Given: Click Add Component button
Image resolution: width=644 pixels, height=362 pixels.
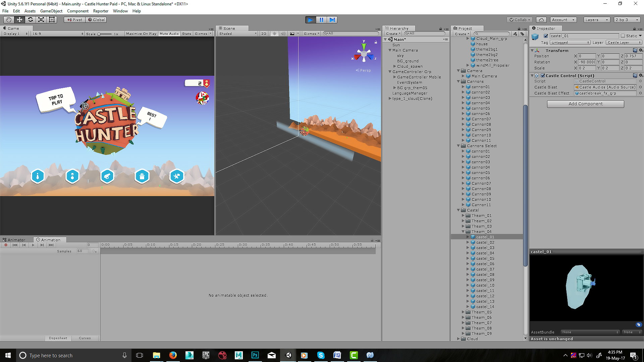Looking at the screenshot, I should tap(586, 104).
